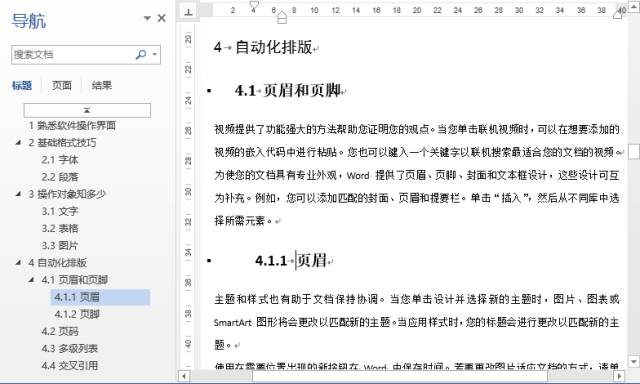This screenshot has height=384, width=640.
Task: Click the vertical scrollbar thumb
Action: pyautogui.click(x=633, y=151)
